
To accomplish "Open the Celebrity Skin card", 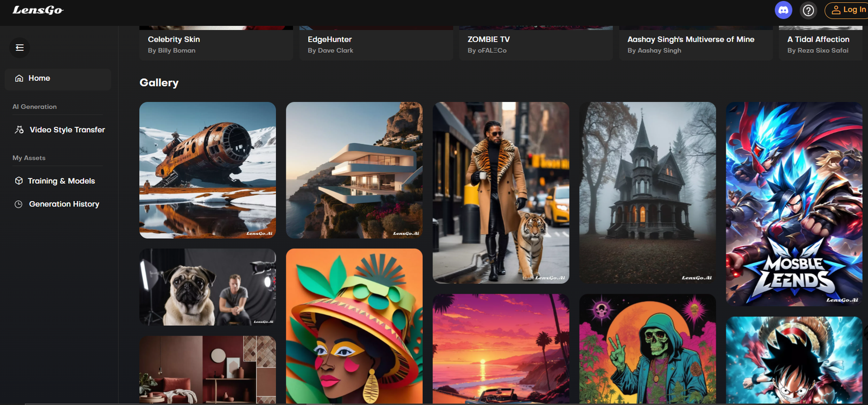I will click(216, 43).
